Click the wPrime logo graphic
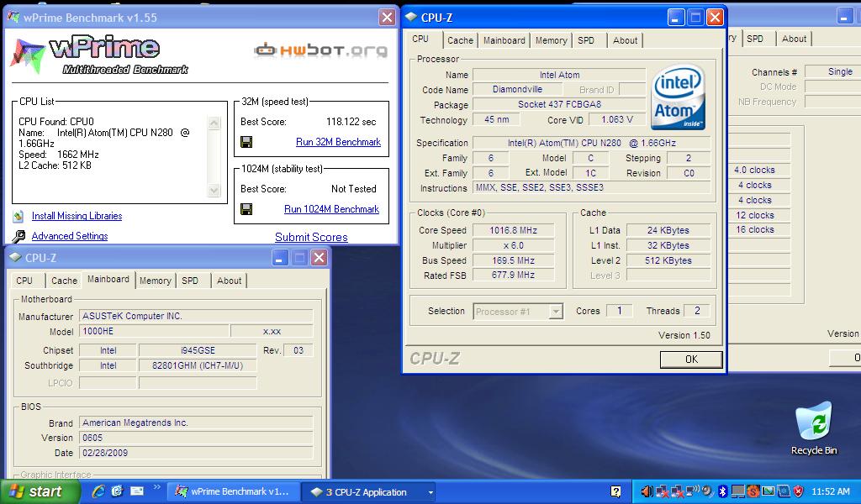Image resolution: width=861 pixels, height=504 pixels. point(99,55)
